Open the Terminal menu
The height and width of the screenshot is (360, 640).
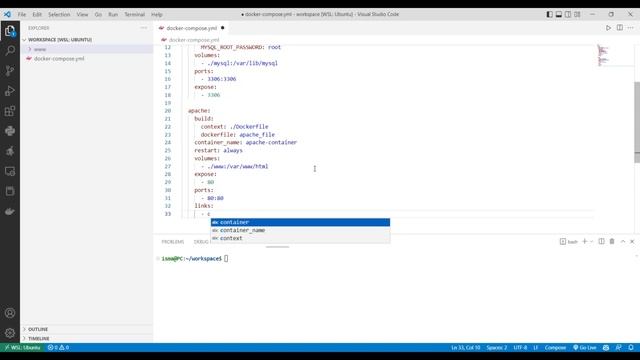tap(135, 14)
